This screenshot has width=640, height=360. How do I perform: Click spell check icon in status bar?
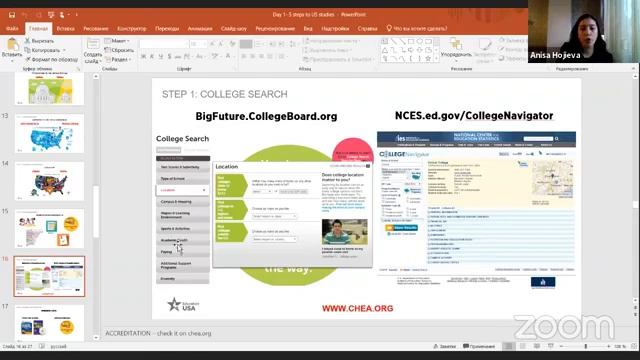pyautogui.click(x=42, y=346)
